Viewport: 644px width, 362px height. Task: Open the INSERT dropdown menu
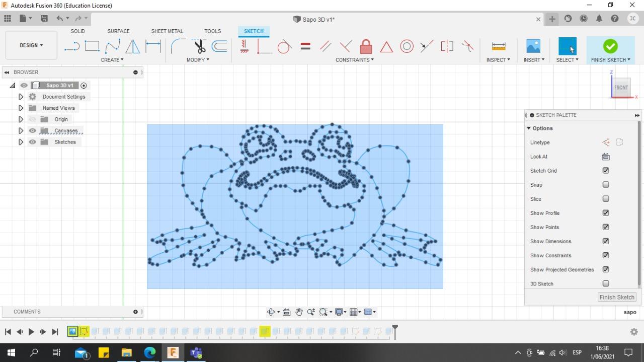click(x=534, y=59)
